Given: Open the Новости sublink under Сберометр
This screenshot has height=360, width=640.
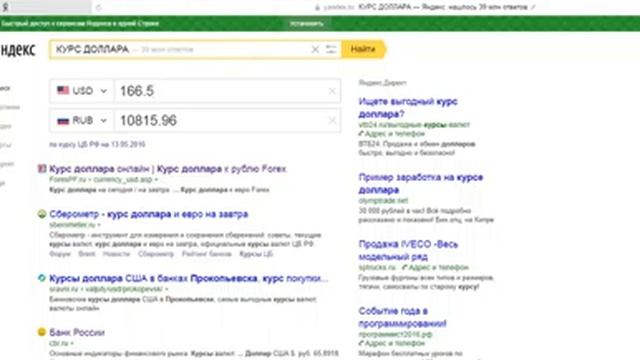Looking at the screenshot, I should 116,254.
